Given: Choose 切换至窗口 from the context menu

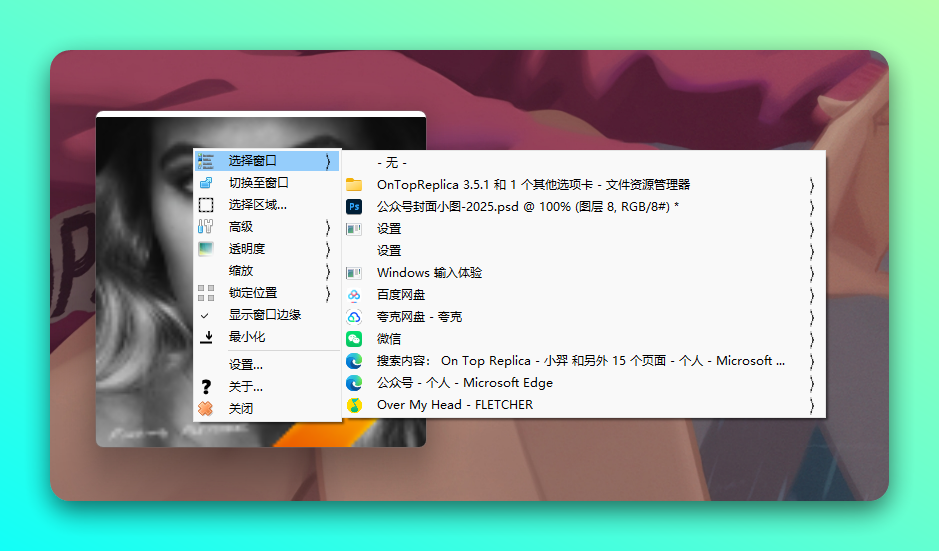Looking at the screenshot, I should pos(267,183).
